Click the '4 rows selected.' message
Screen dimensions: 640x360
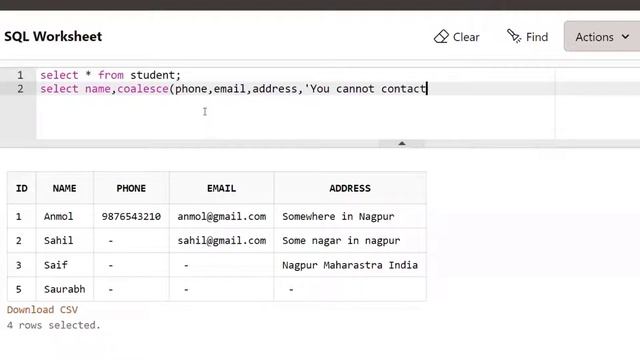(x=53, y=325)
